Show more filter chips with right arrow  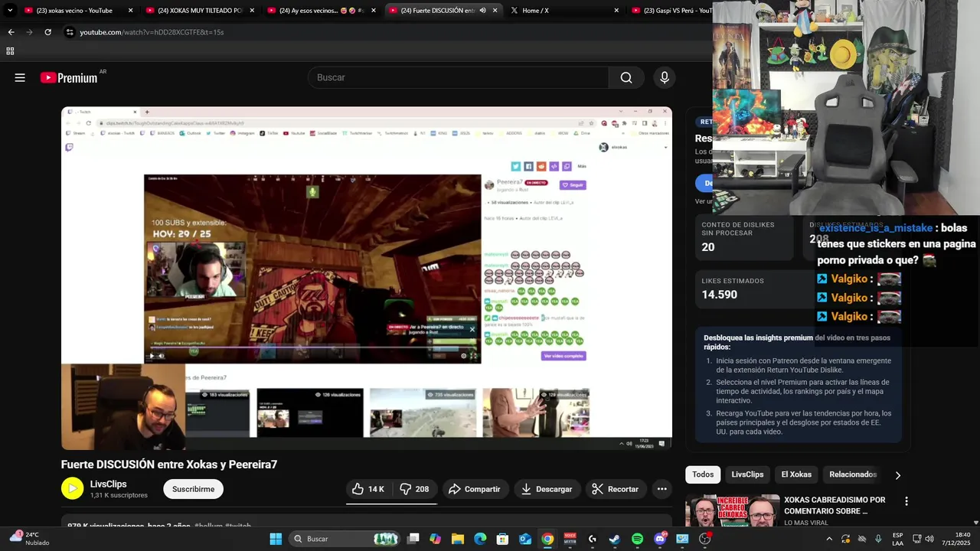pos(897,475)
